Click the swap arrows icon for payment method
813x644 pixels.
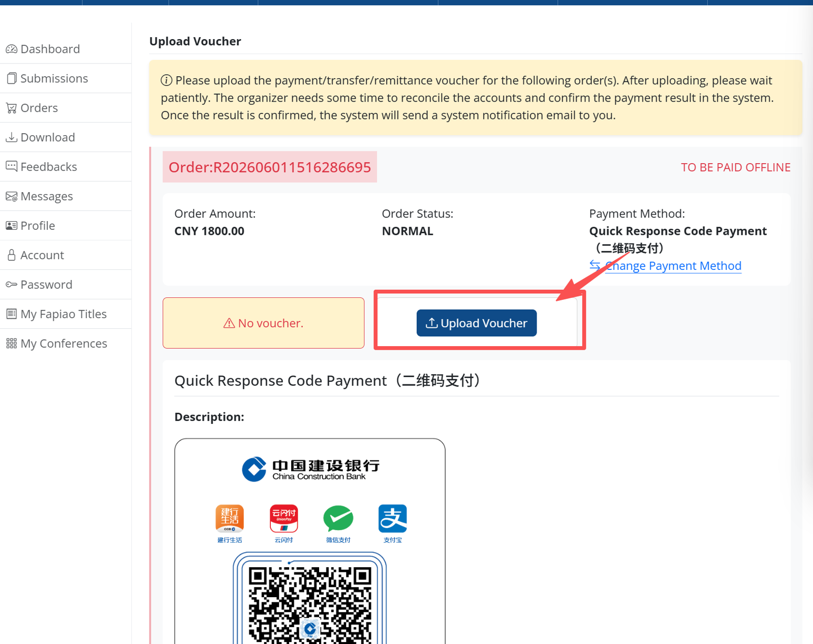(595, 265)
